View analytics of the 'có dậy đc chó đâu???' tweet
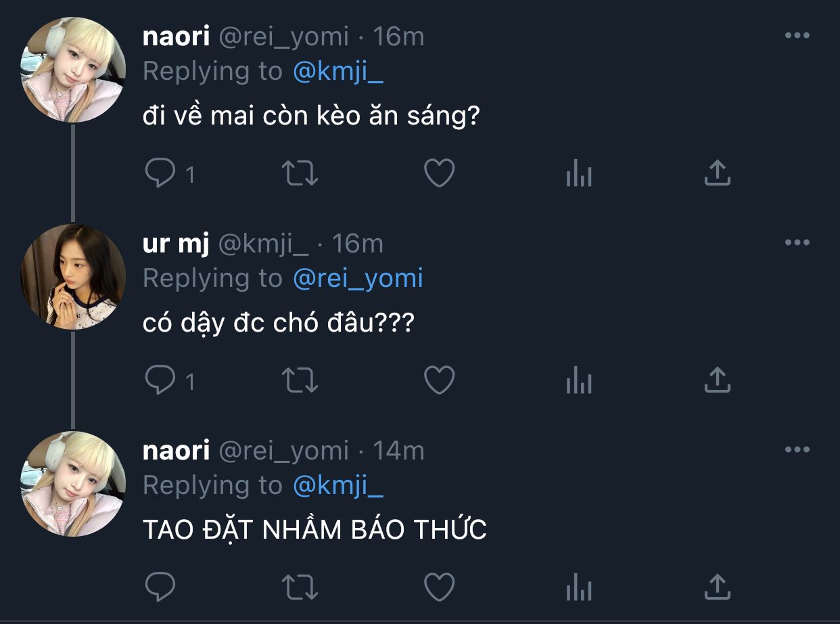The height and width of the screenshot is (624, 840). pos(579,381)
